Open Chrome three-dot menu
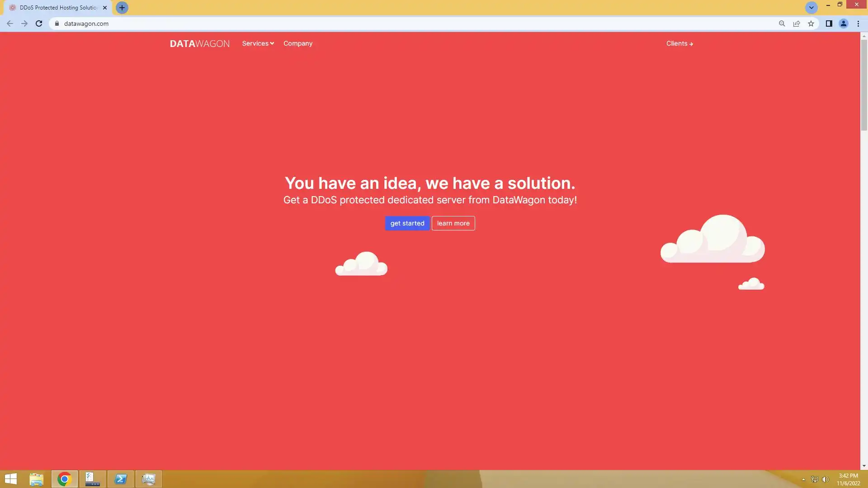Viewport: 868px width, 488px height. [858, 23]
